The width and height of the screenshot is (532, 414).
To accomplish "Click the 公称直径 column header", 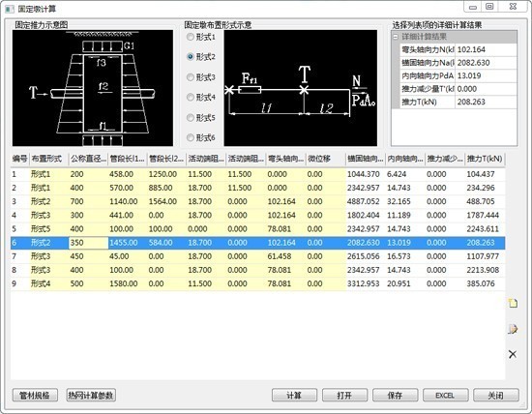I will point(89,159).
